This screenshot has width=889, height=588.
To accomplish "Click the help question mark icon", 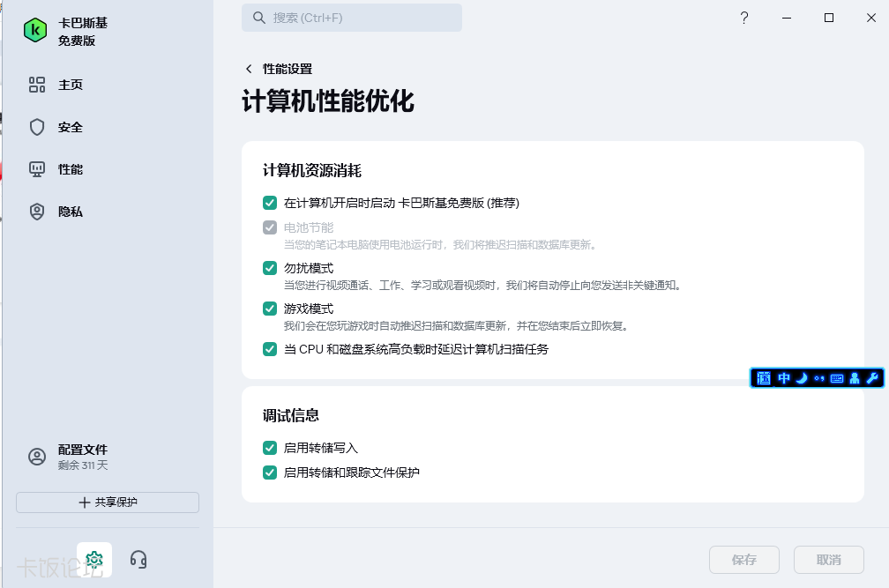I will tap(744, 18).
